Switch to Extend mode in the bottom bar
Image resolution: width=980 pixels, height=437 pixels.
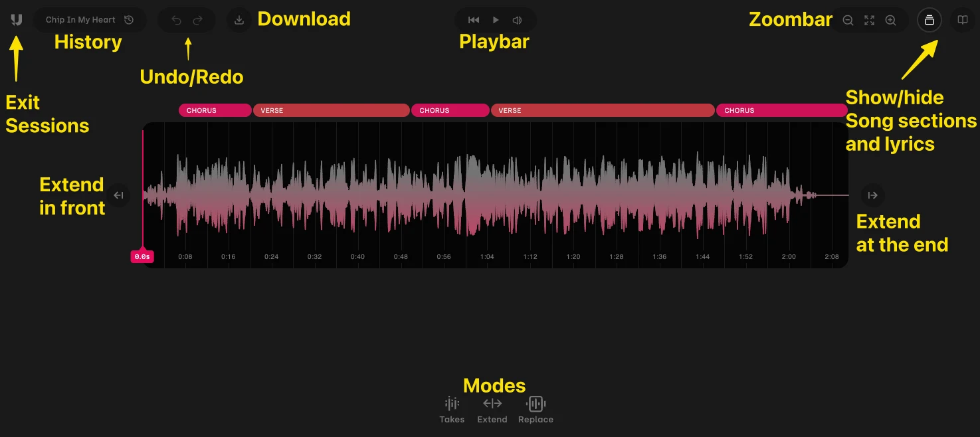[x=492, y=410]
